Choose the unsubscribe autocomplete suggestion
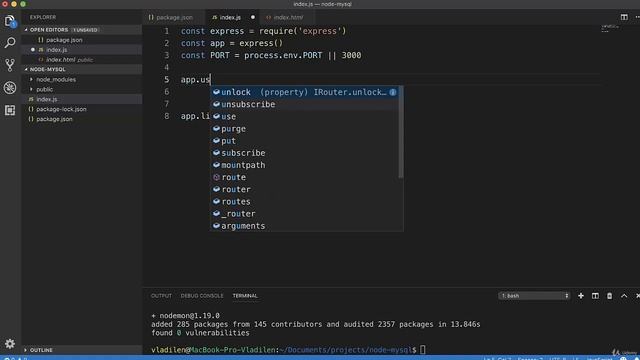Viewport: 640px width, 360px height. (304, 104)
